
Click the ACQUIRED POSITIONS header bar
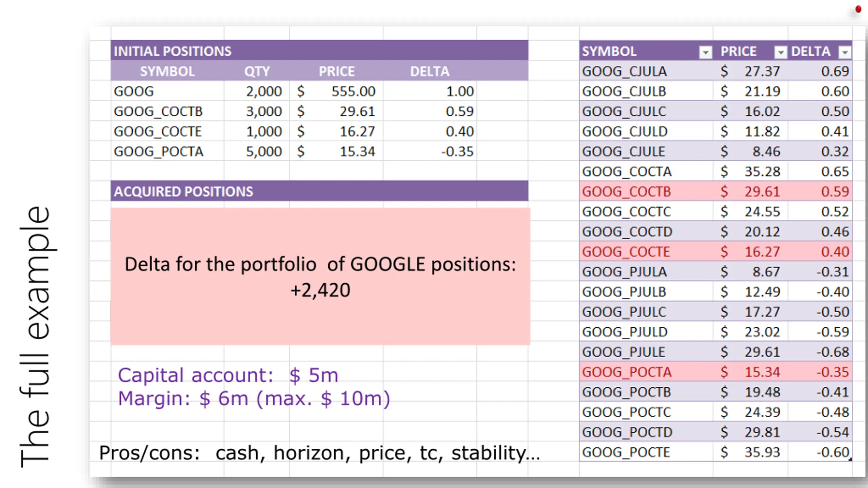(x=319, y=191)
